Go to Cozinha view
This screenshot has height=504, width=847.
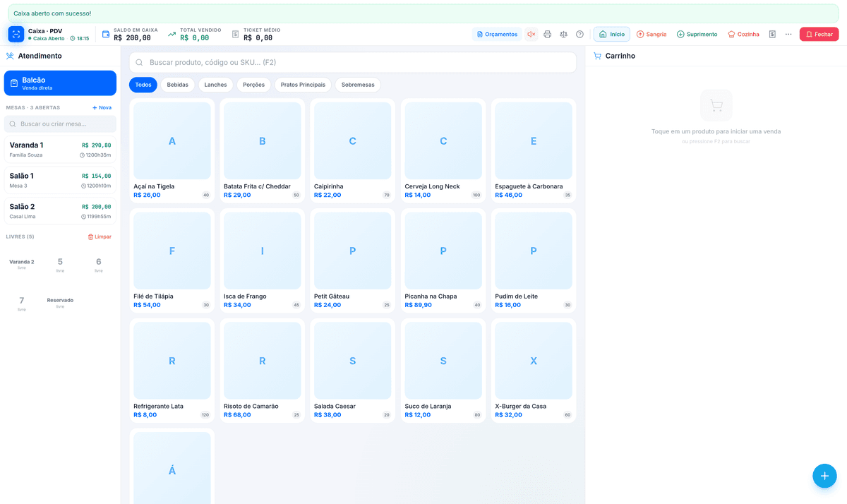[x=743, y=34]
